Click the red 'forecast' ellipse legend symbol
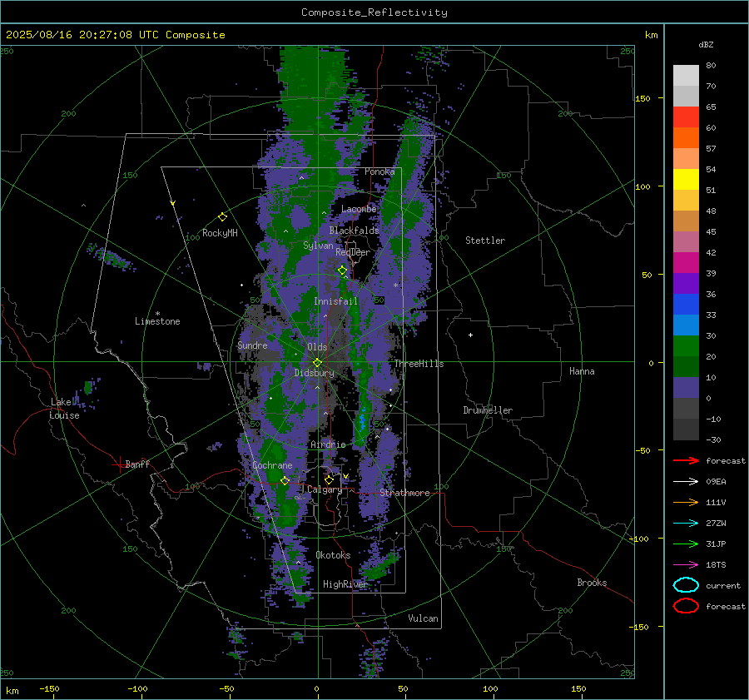The width and height of the screenshot is (749, 700). click(686, 606)
